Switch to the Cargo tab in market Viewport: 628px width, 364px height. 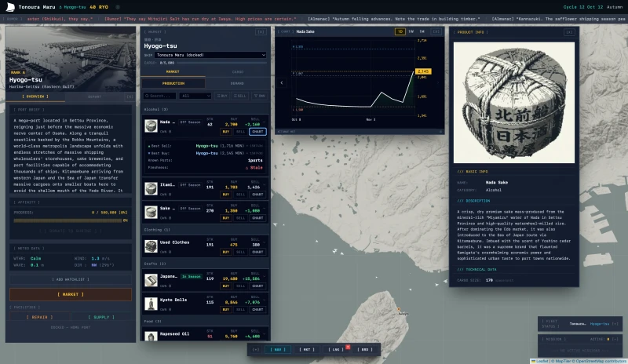pyautogui.click(x=238, y=72)
